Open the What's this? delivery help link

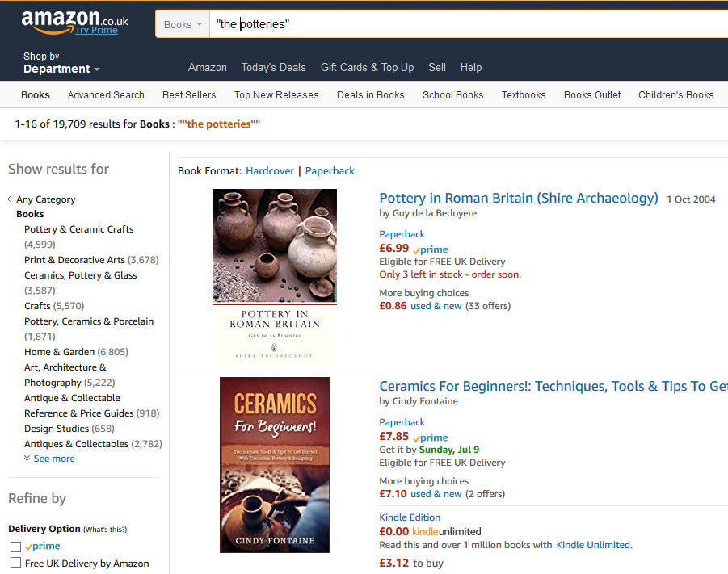[105, 530]
